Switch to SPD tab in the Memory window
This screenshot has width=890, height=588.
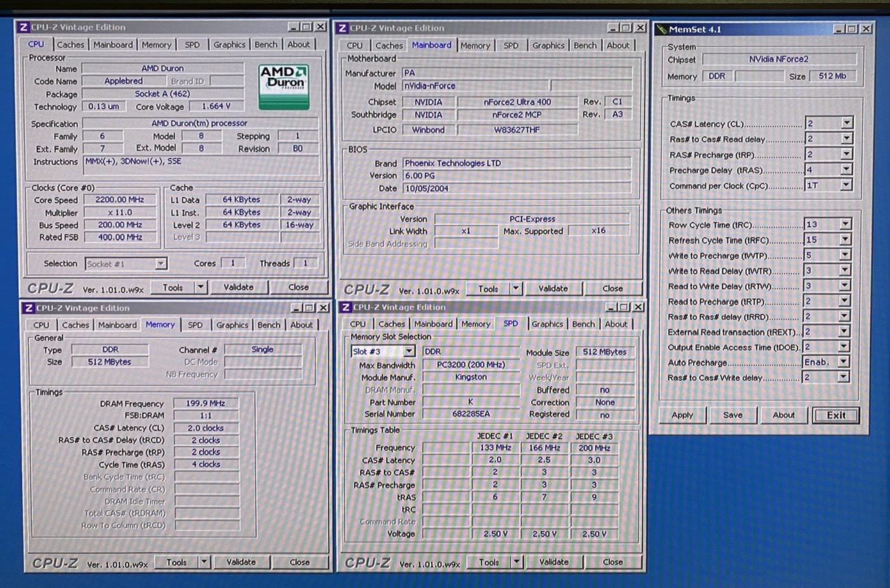coord(195,325)
